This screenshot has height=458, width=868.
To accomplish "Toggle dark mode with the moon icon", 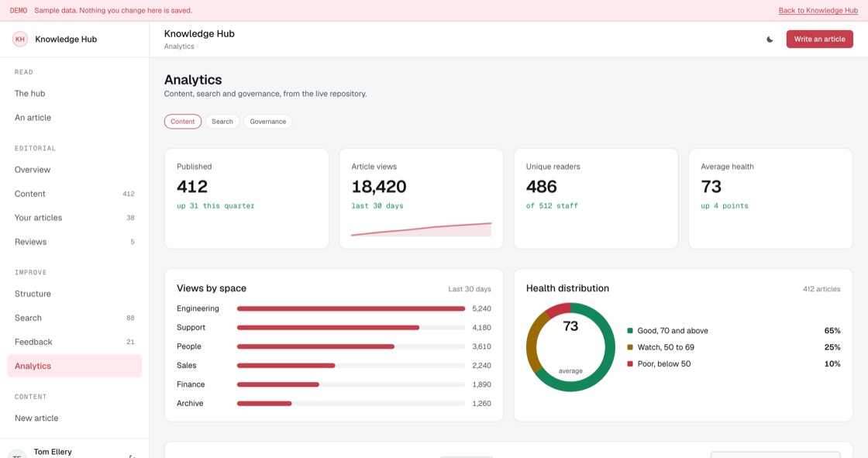I will click(x=770, y=40).
